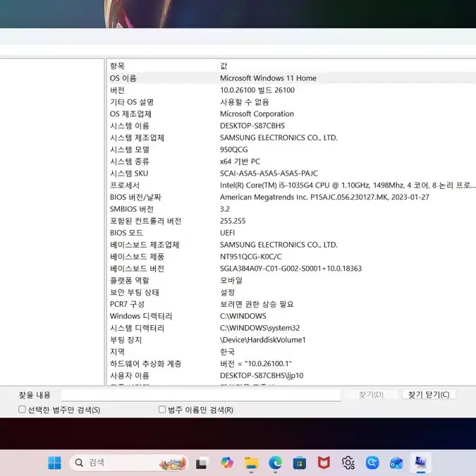Click the 보려면 권한 상승 필요 value
The image size is (476, 476).
tap(257, 304)
